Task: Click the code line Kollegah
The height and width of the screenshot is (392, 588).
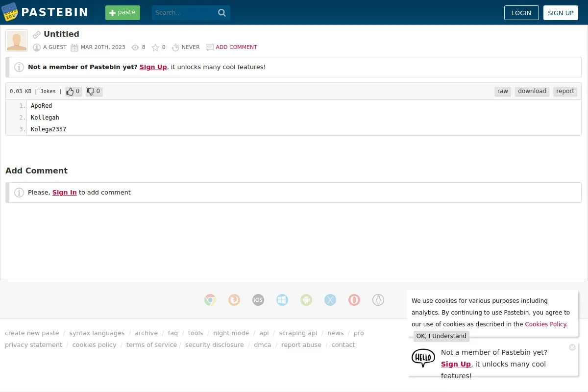Action: pyautogui.click(x=45, y=118)
